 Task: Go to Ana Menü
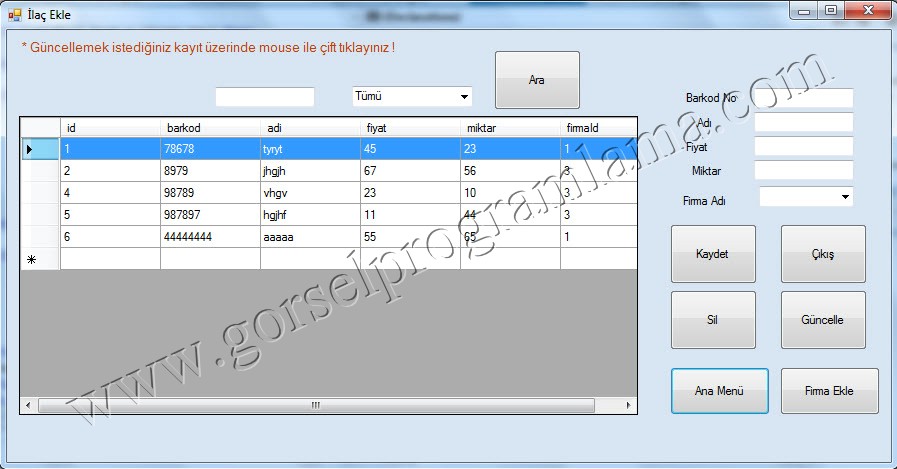tap(718, 391)
